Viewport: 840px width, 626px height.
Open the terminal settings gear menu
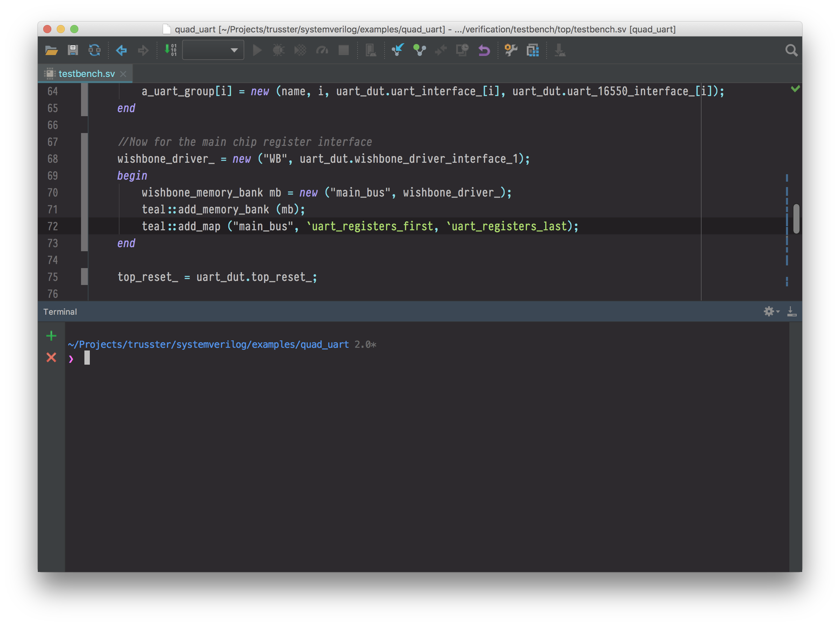pyautogui.click(x=771, y=312)
